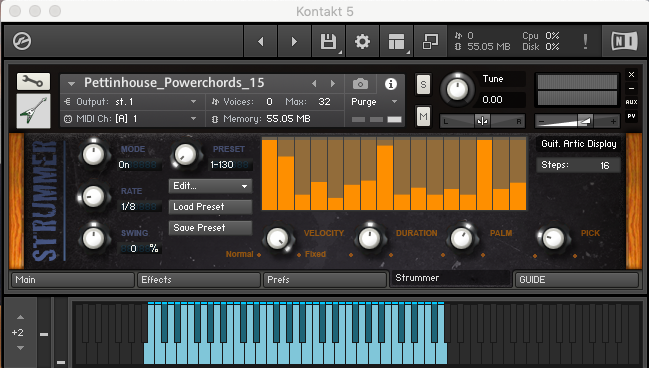Select previous Pettinhouse preset arrow

click(314, 84)
